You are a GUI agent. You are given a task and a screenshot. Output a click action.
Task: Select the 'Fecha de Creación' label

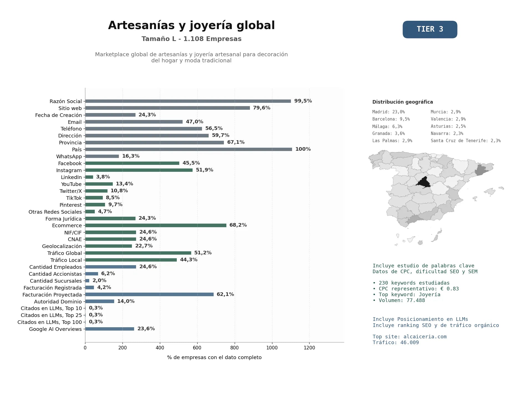coord(58,115)
